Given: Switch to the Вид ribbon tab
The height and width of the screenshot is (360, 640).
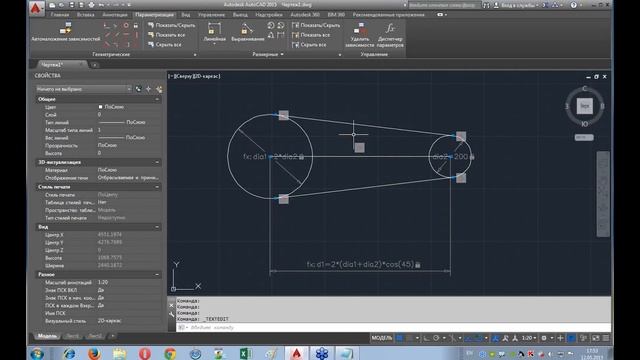Looking at the screenshot, I should point(186,15).
